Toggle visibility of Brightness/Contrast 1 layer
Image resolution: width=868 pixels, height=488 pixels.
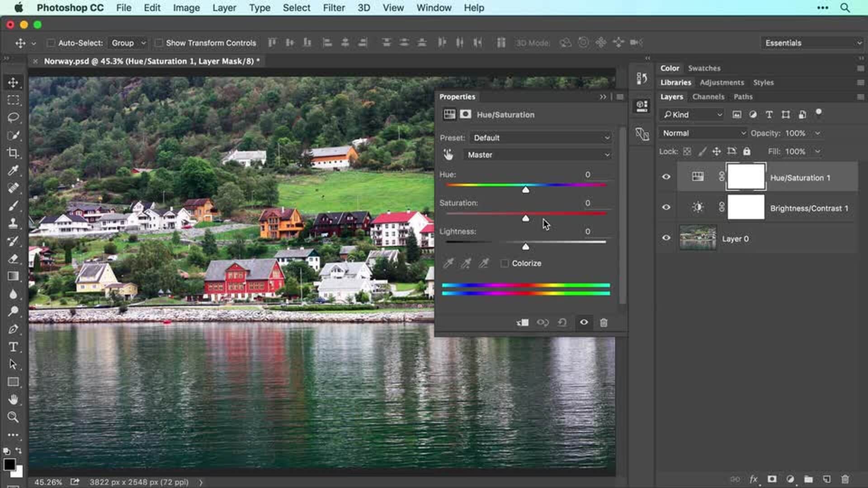[666, 207]
